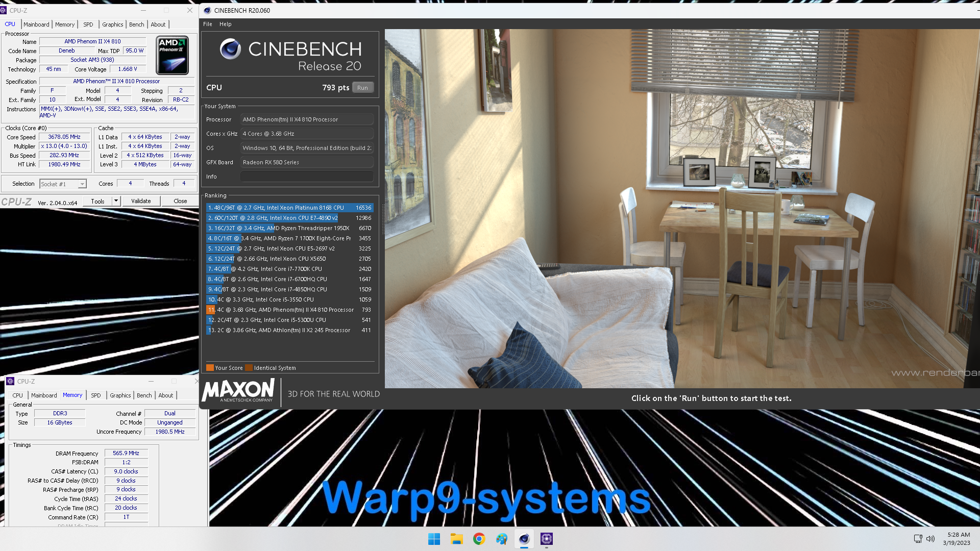Click the Run button for CPU test
The image size is (980, 551).
click(x=363, y=88)
